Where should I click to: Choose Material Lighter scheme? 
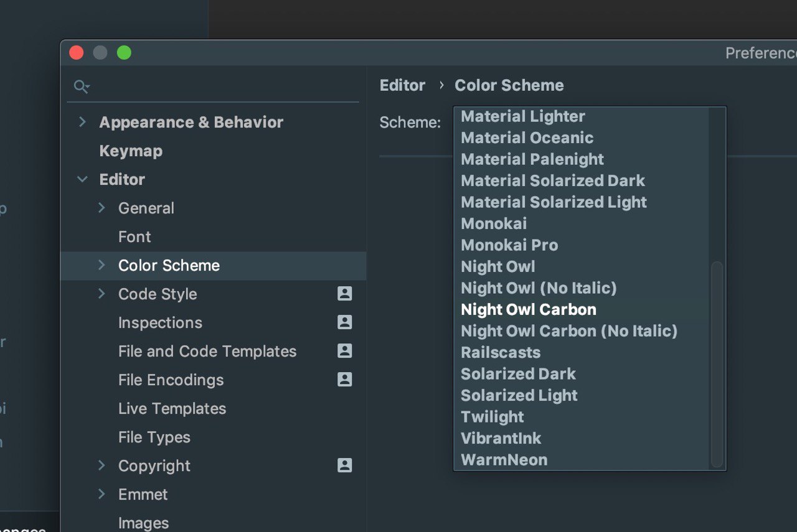(523, 116)
